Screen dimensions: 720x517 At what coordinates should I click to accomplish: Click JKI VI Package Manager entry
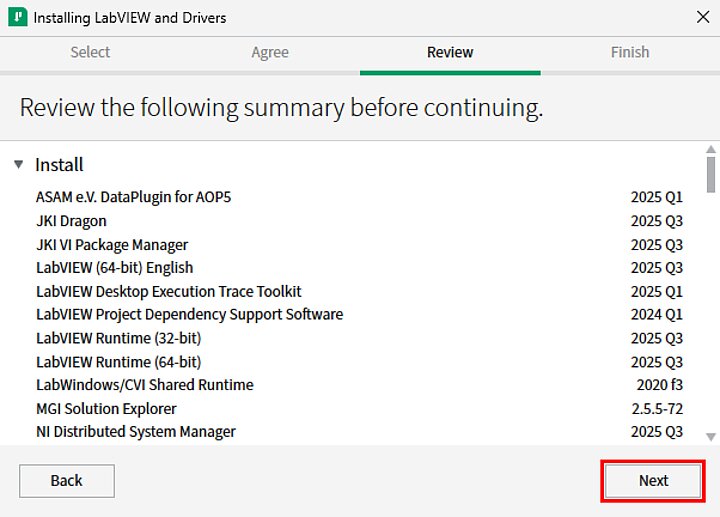[112, 245]
